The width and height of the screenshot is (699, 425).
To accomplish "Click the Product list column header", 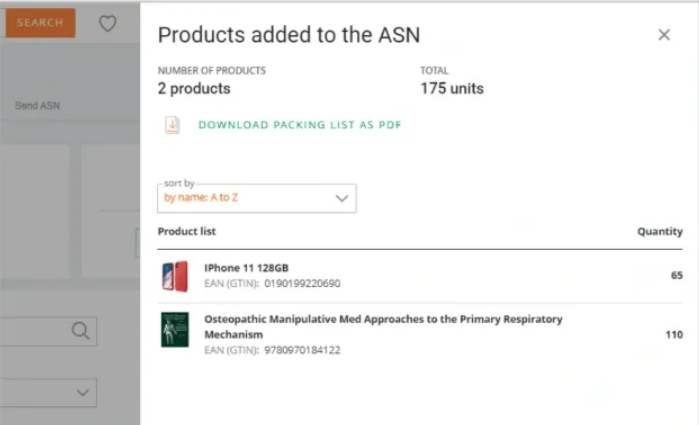I will click(x=187, y=231).
